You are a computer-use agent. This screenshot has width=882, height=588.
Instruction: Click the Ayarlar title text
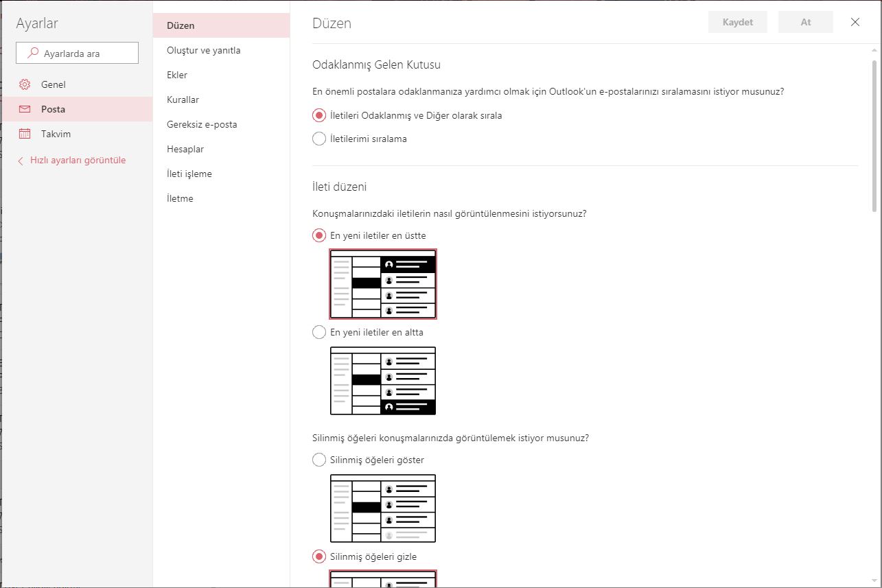point(37,23)
